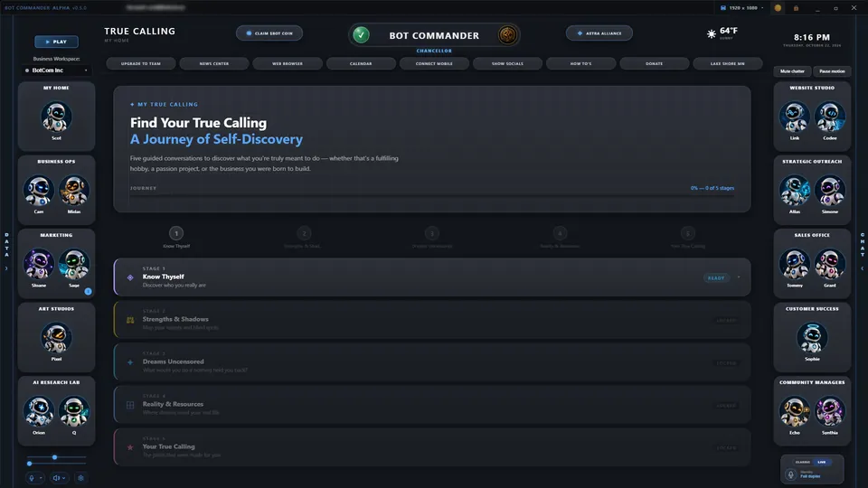Switch voice mode to Classic
The image size is (868, 488).
(802, 462)
